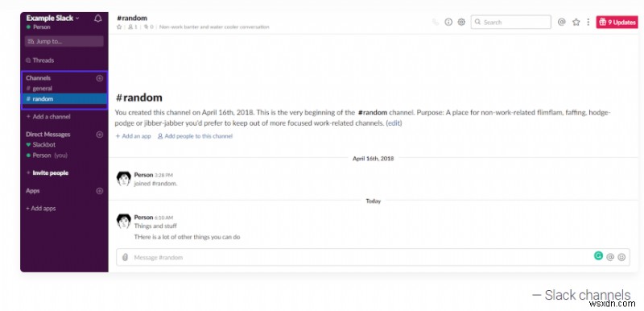Open the Example Slack workspace menu

coord(52,18)
